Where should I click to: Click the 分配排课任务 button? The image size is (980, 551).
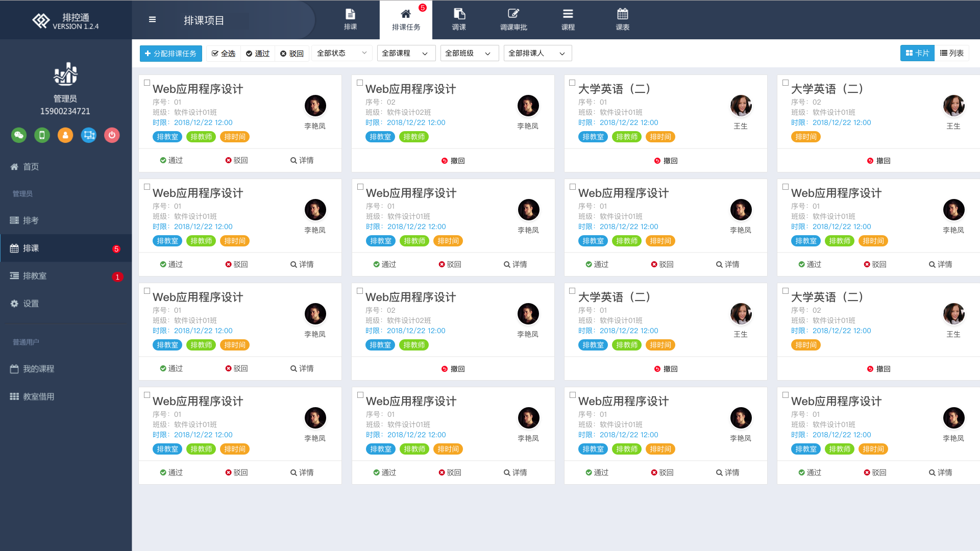click(x=171, y=53)
